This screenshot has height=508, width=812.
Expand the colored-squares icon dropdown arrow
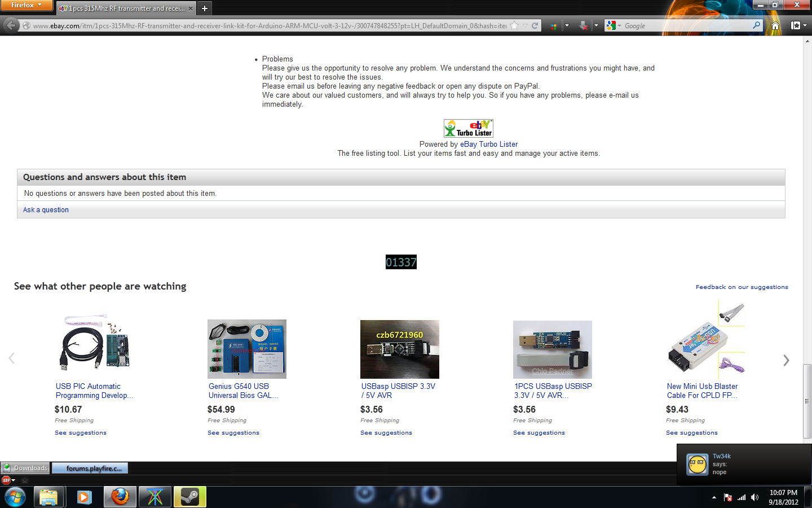tap(566, 25)
